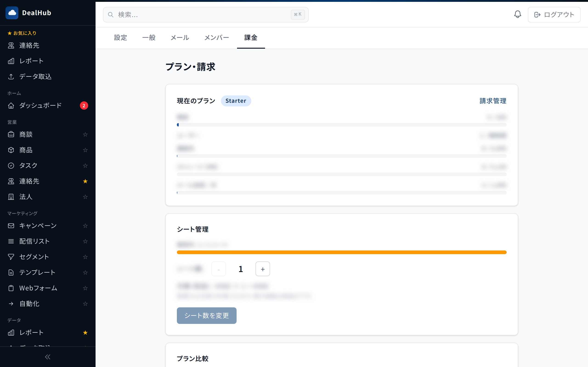Toggle the favorite star for テンプレート
588x367 pixels.
[x=85, y=272]
